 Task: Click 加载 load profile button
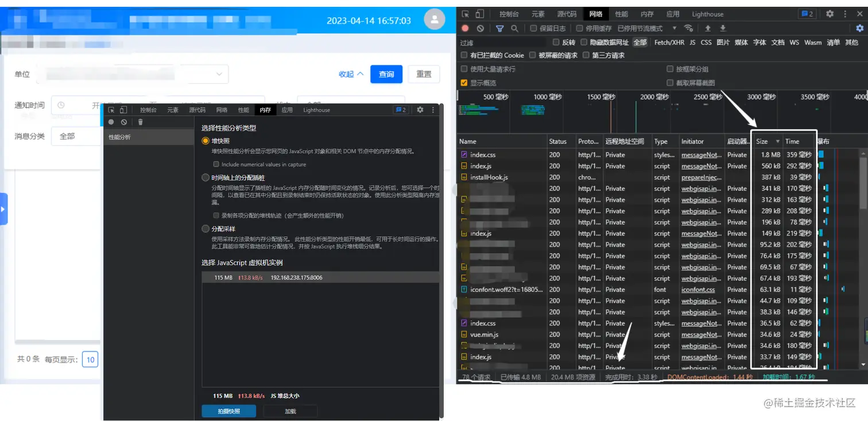click(290, 411)
